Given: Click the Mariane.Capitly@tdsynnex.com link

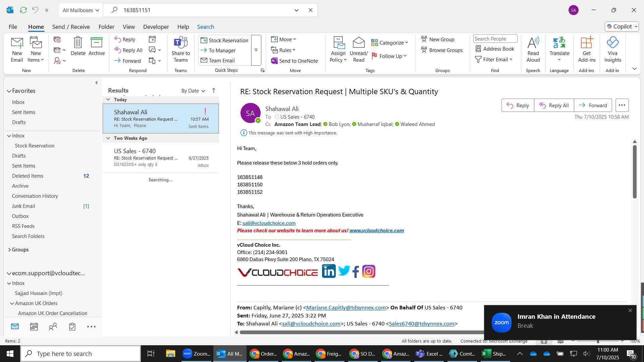Looking at the screenshot, I should click(346, 308).
